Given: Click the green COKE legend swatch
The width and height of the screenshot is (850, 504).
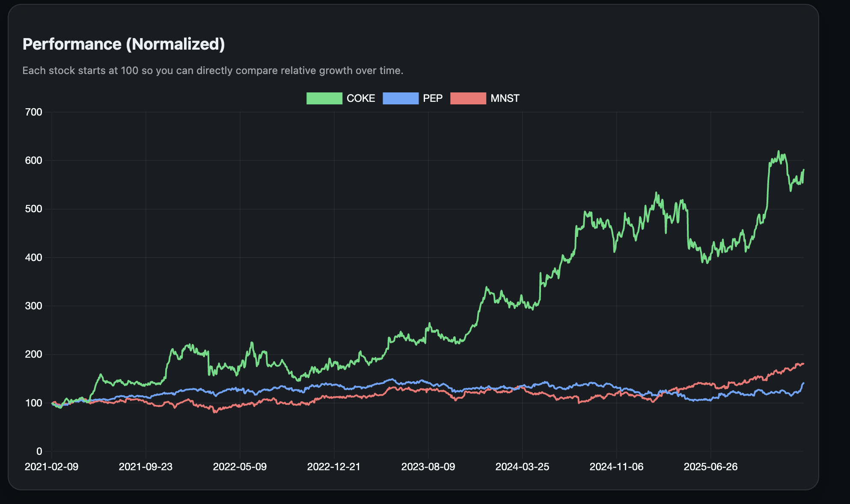Looking at the screenshot, I should click(324, 98).
